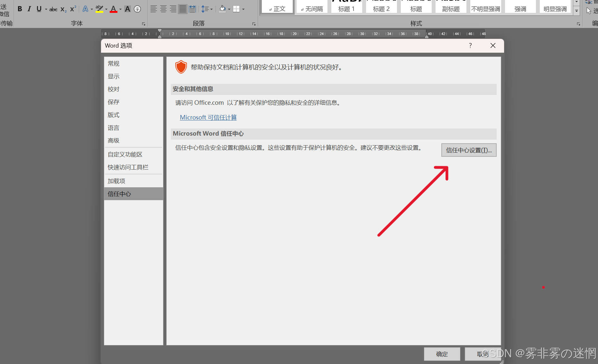
Task: Apply the 标题 2 style
Action: 381,7
